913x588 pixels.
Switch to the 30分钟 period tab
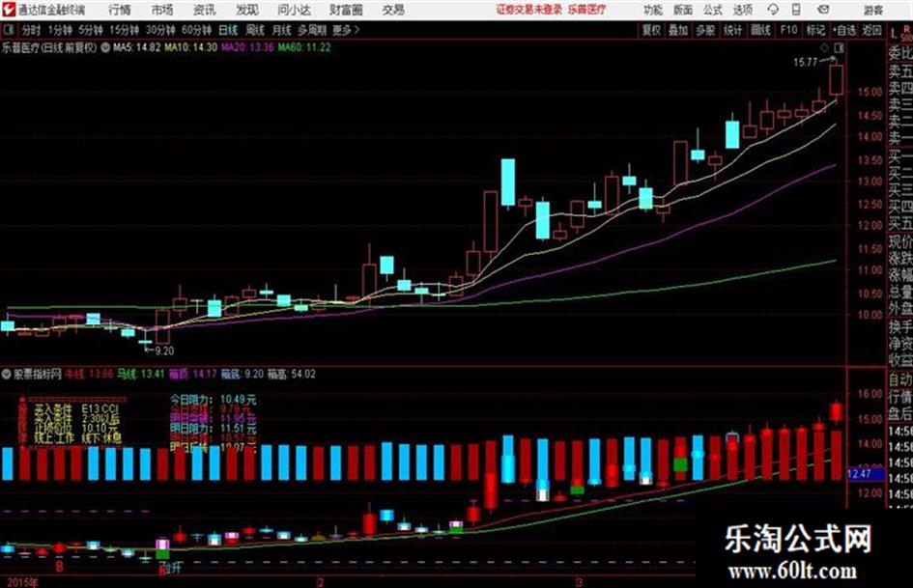(160, 30)
